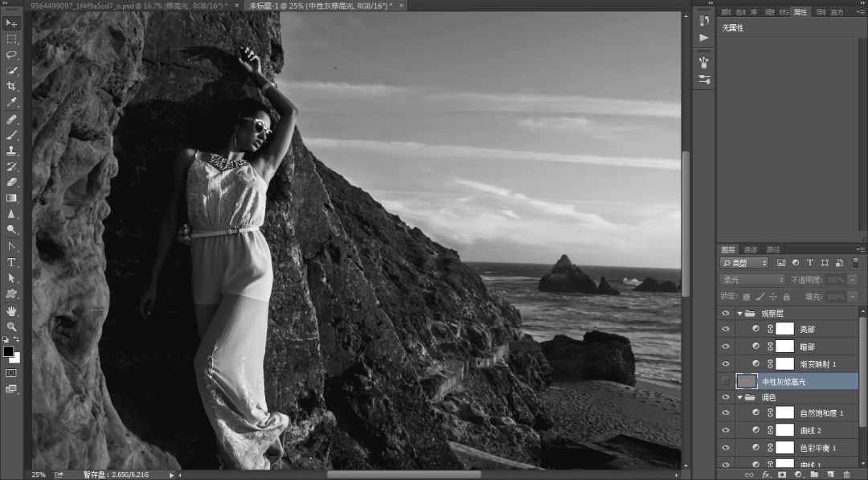The width and height of the screenshot is (868, 480).
Task: Click the delete layer trash icon
Action: [x=846, y=474]
